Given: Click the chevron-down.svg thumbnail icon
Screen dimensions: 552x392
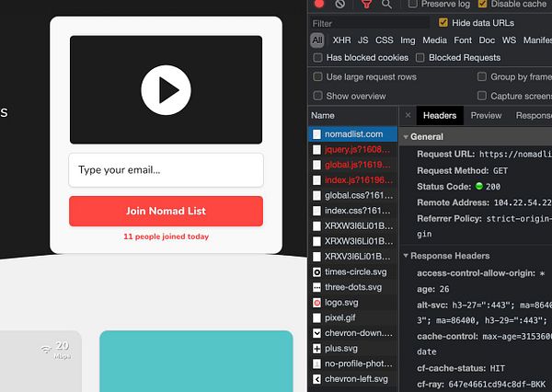Looking at the screenshot, I should point(316,333).
